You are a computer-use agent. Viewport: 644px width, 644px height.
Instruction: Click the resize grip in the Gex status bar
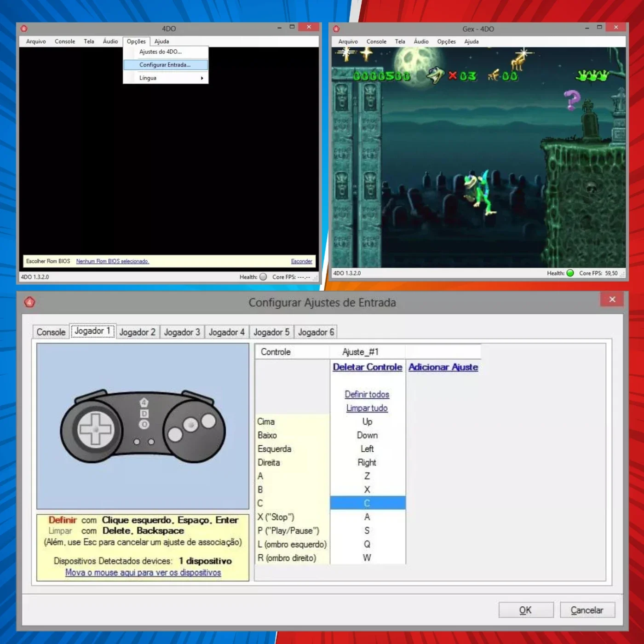pyautogui.click(x=622, y=274)
